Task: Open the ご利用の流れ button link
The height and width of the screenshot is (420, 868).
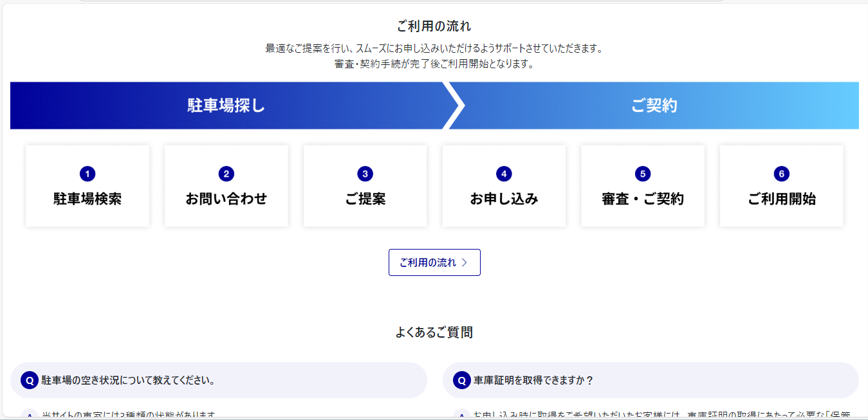Action: [x=428, y=262]
